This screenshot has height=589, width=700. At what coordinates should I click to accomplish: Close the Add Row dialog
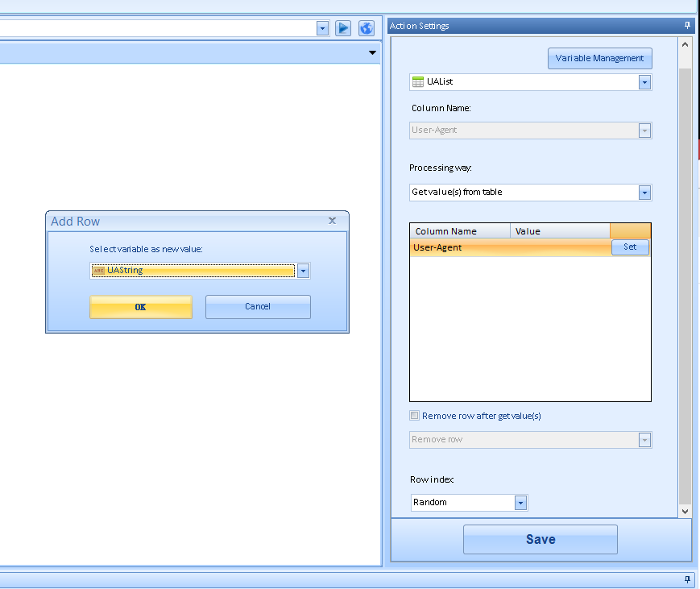[332, 220]
